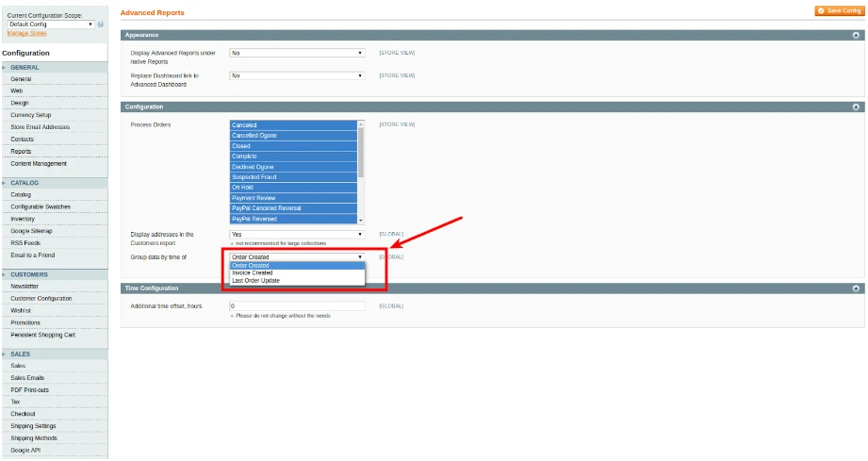Collapse the Appearance section arrow icon
Viewport: 868px width, 461px height.
click(x=856, y=35)
